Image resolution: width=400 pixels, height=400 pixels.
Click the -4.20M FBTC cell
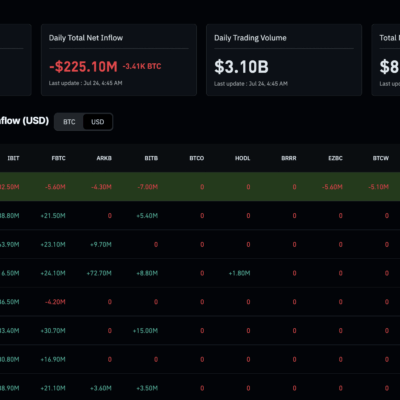click(x=55, y=302)
